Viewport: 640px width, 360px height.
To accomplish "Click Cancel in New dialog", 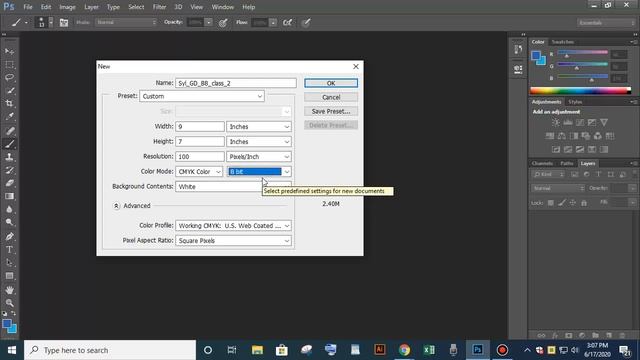I will 331,97.
